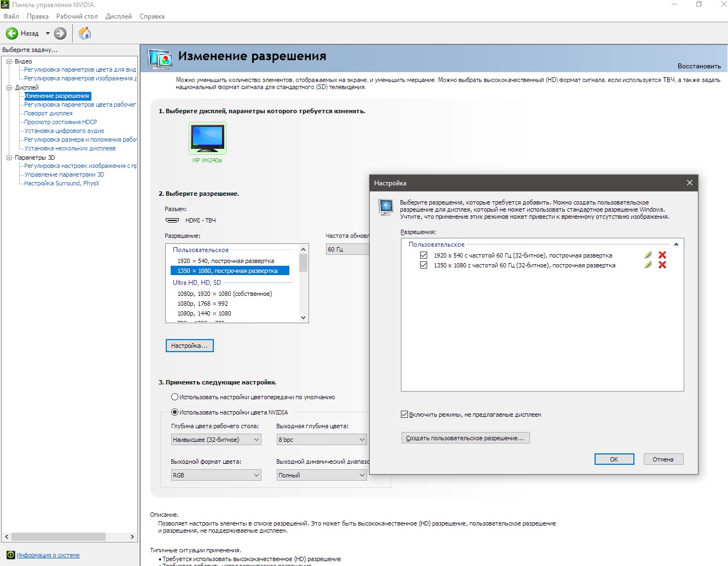Select 'Использовать настройки цветопередачи по умолчанию' radio
This screenshot has width=728, height=566.
point(175,397)
